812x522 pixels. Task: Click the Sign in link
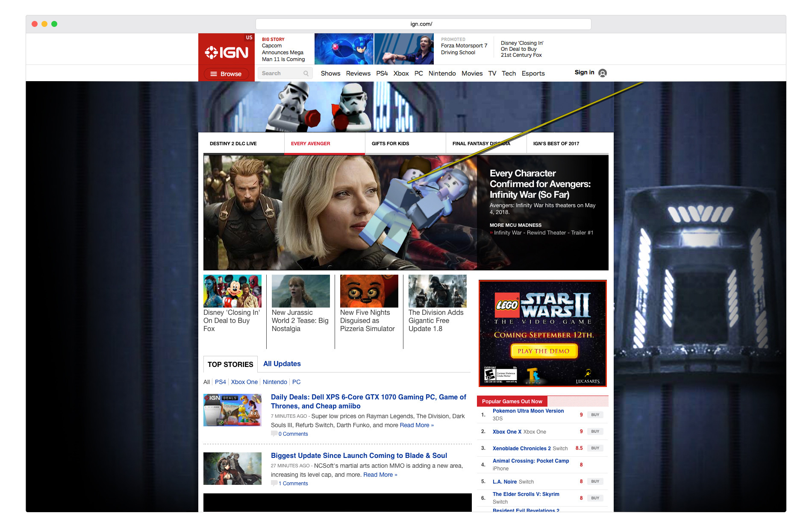click(x=584, y=73)
